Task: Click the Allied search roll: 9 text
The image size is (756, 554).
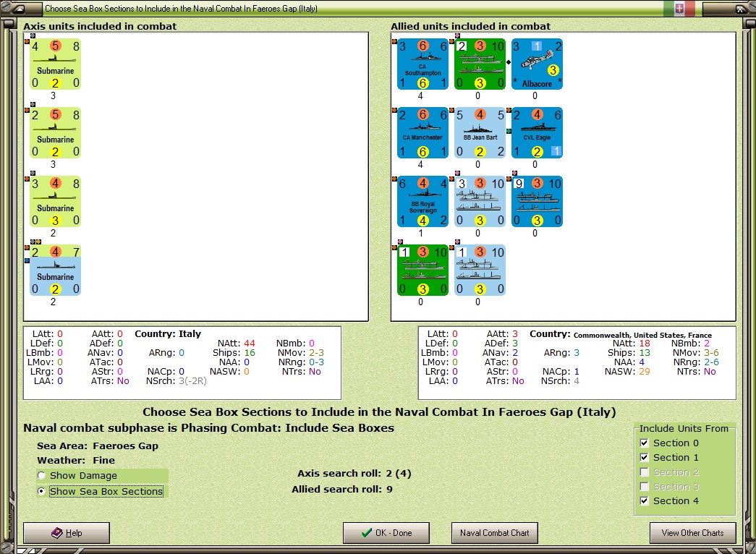Action: coord(342,489)
